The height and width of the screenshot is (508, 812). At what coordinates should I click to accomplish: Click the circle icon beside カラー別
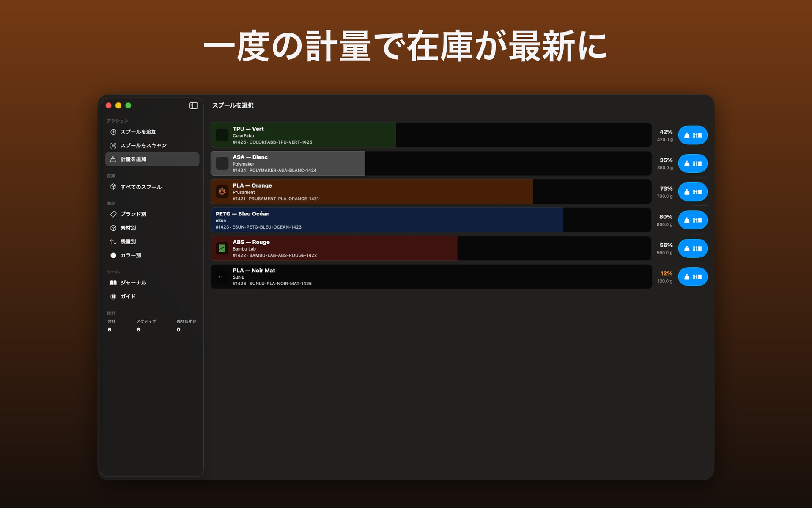tap(113, 255)
